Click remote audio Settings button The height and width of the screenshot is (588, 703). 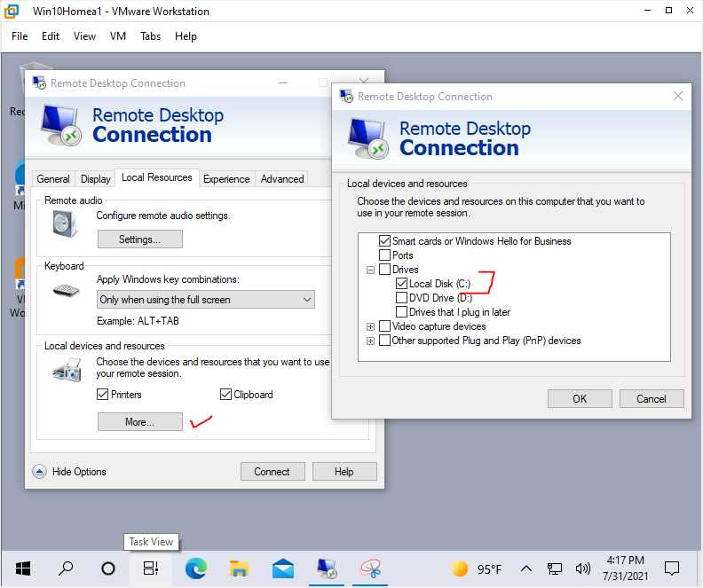(x=140, y=239)
